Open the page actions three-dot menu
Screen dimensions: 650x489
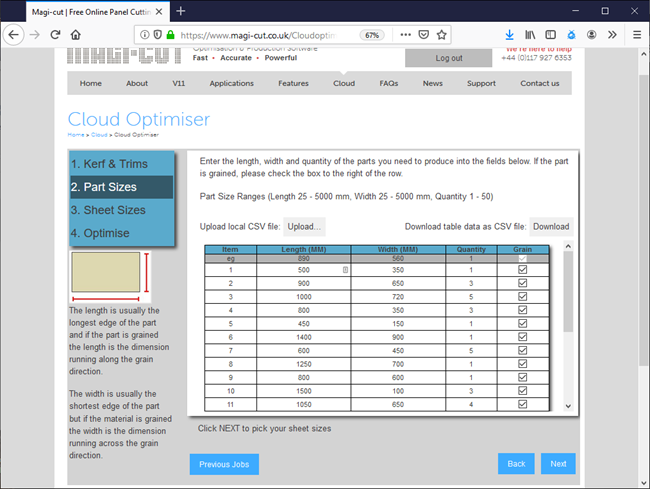tap(405, 34)
